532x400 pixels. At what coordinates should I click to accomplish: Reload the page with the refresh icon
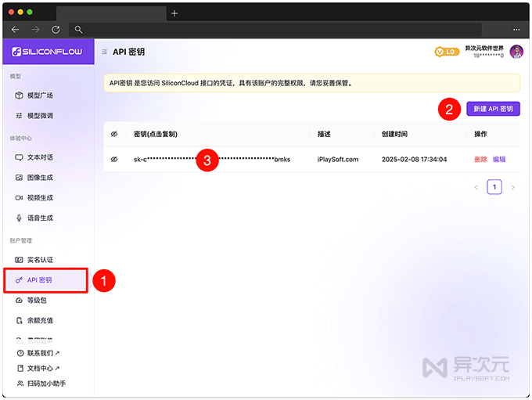[56, 30]
